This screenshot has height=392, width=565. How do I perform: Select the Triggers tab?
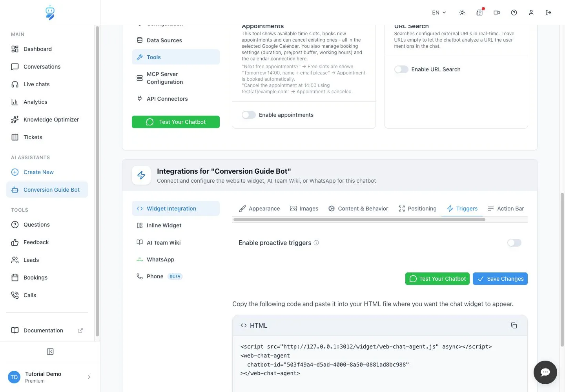click(x=462, y=209)
